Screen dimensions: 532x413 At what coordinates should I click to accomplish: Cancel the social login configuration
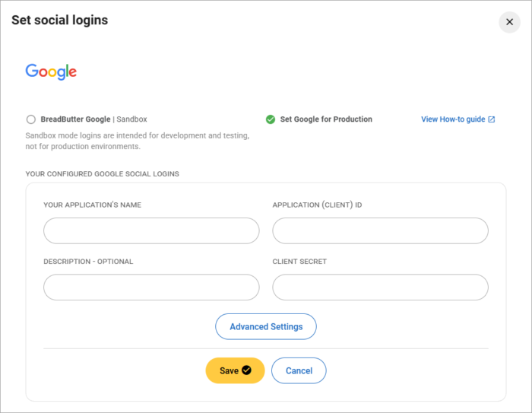click(x=299, y=370)
